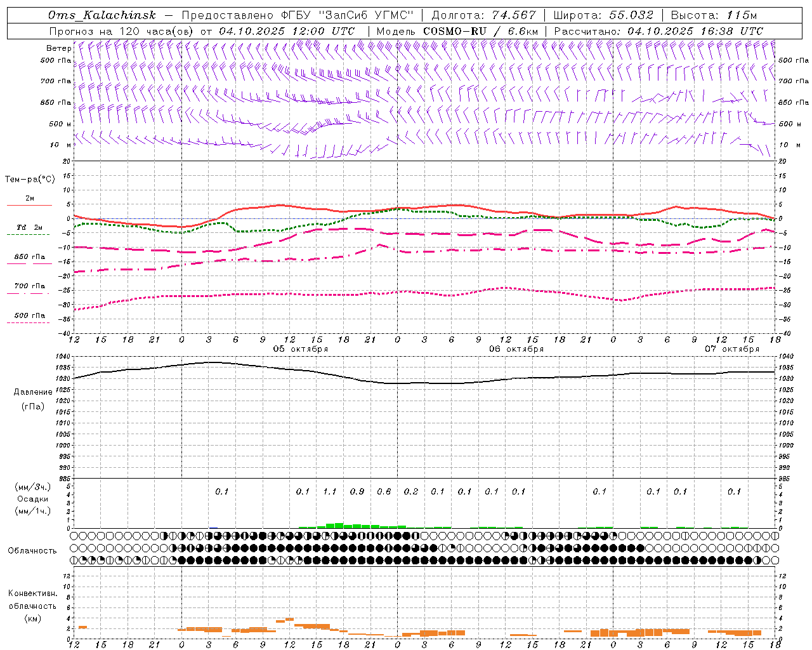Click the "05 октября" date label

click(301, 348)
